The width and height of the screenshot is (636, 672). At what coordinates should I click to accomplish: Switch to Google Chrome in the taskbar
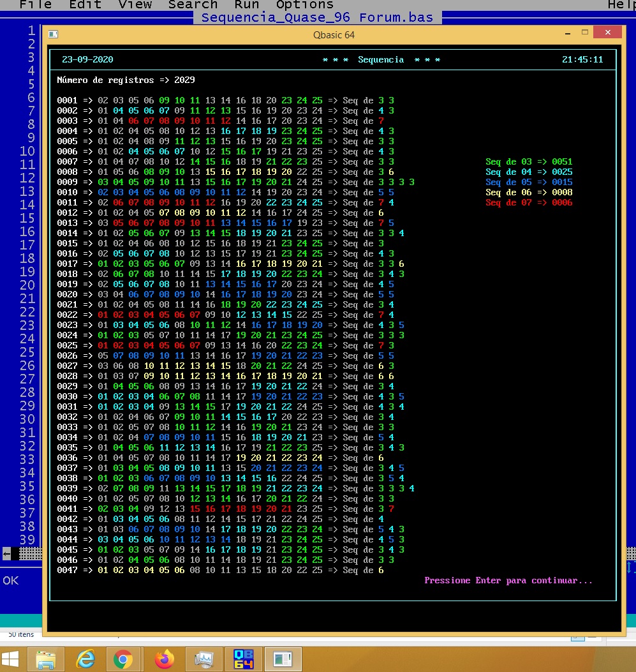click(x=123, y=659)
